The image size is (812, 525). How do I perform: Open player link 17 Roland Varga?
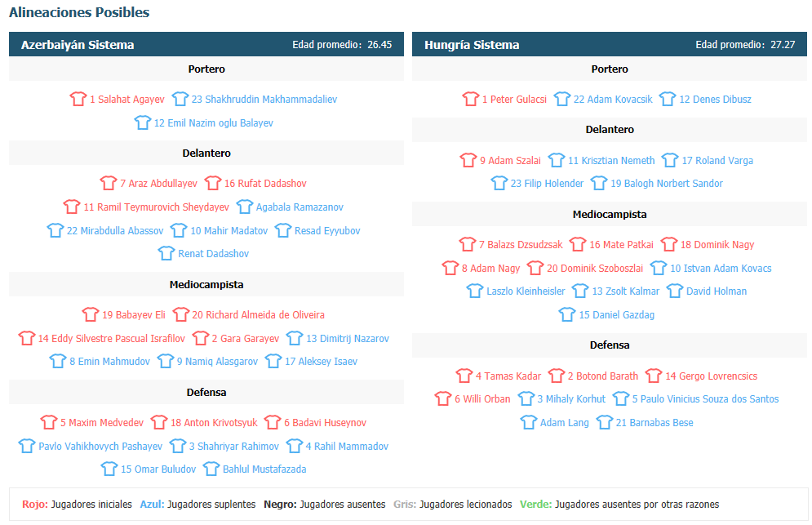717,160
